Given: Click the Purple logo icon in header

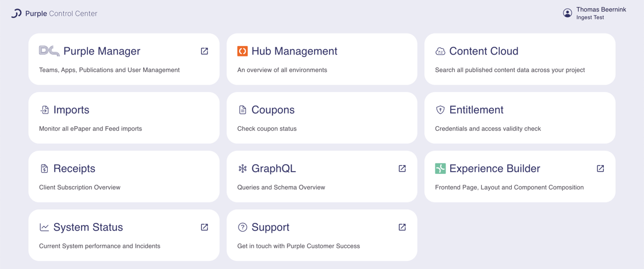Looking at the screenshot, I should point(16,14).
